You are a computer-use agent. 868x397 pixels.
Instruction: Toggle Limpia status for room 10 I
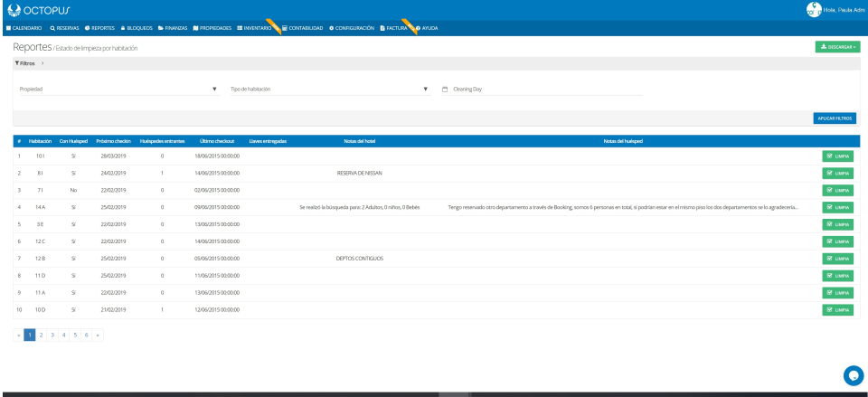[838, 156]
